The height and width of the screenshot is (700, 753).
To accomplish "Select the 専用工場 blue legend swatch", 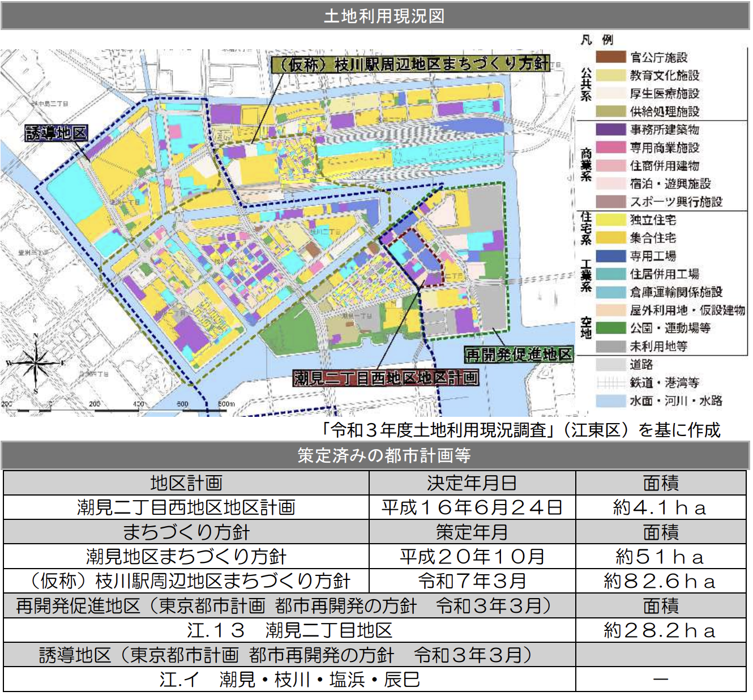I will [610, 256].
